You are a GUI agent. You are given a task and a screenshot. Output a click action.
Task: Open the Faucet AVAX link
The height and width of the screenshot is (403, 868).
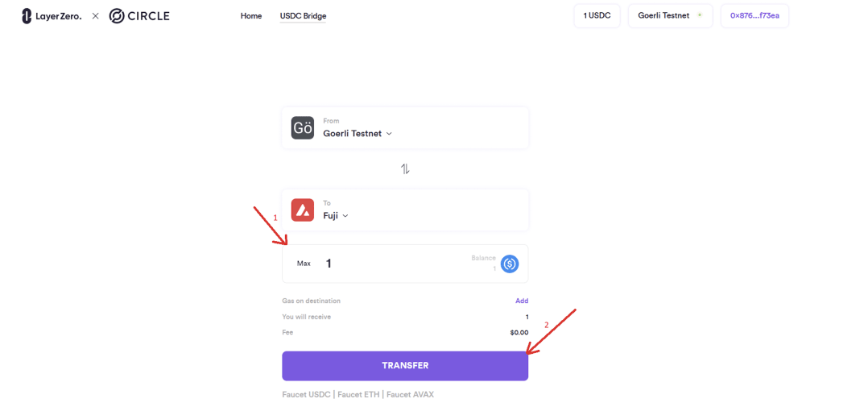pos(410,395)
